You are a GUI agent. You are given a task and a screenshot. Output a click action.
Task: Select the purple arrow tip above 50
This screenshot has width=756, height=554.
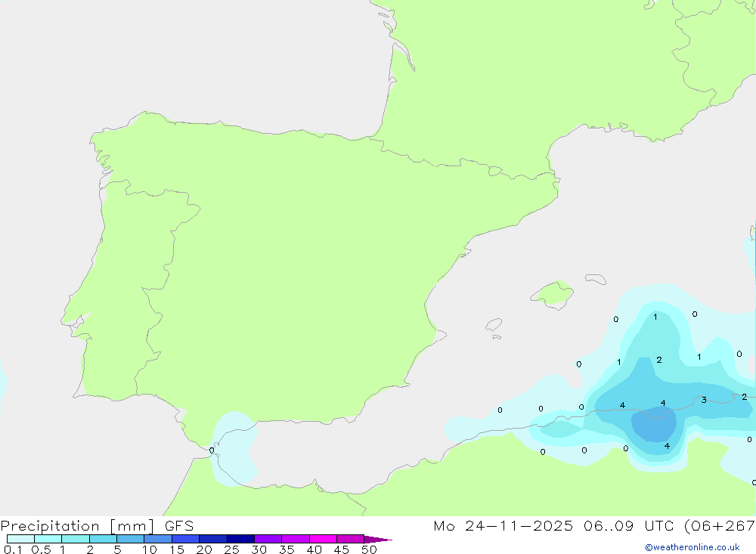377,539
